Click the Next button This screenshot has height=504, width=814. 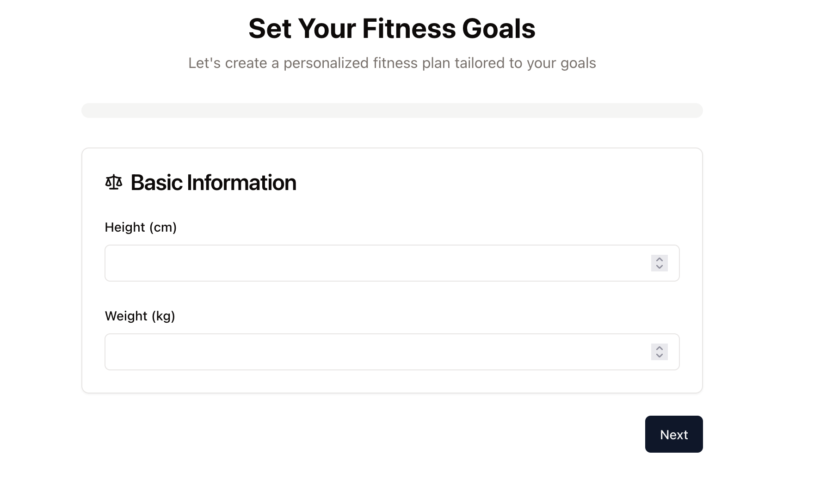point(674,434)
